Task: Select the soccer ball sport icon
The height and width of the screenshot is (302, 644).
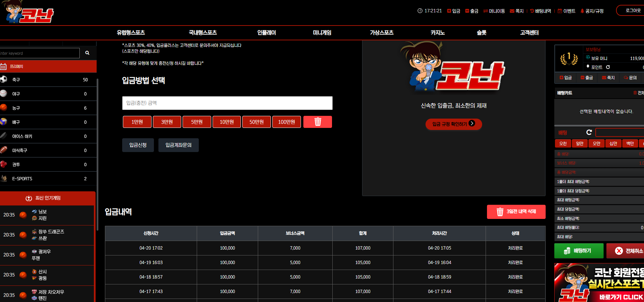Action: pos(3,79)
